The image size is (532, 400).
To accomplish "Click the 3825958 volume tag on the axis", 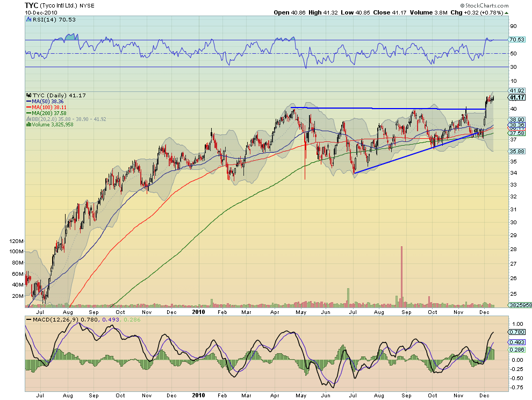I will coord(520,305).
